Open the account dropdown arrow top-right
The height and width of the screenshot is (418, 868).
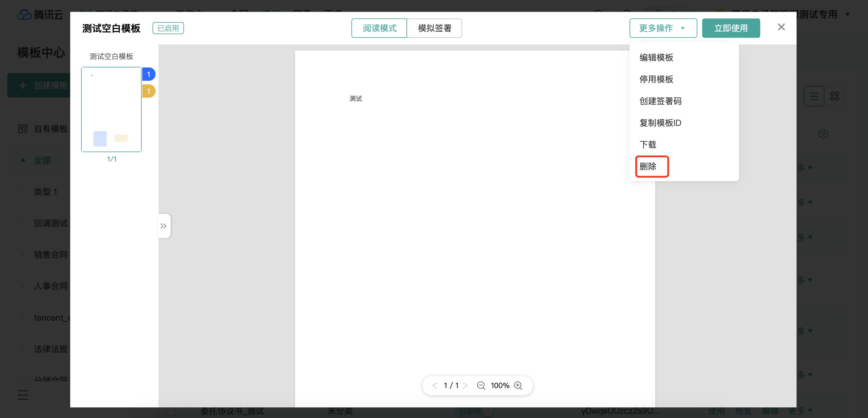[x=847, y=15]
